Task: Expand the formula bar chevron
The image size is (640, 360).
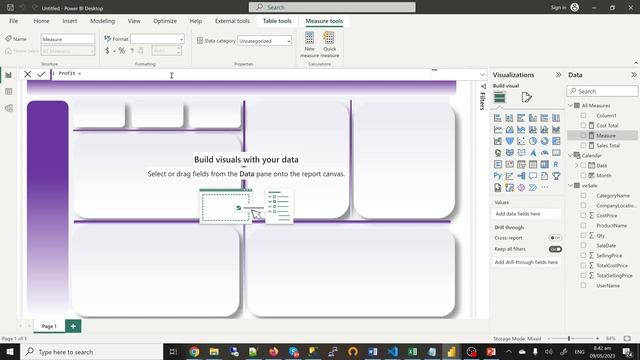Action: pos(482,75)
